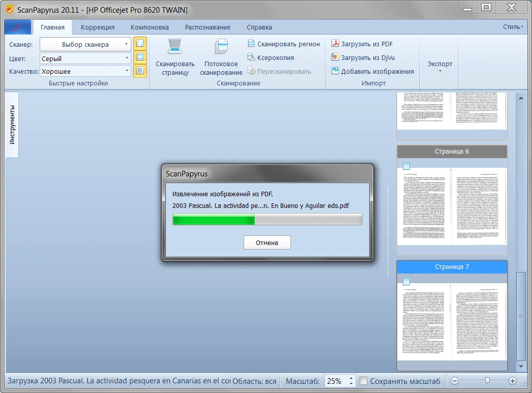
Task: Enable the Keep Scale checkbox (Сохранять масштаб)
Action: [364, 381]
